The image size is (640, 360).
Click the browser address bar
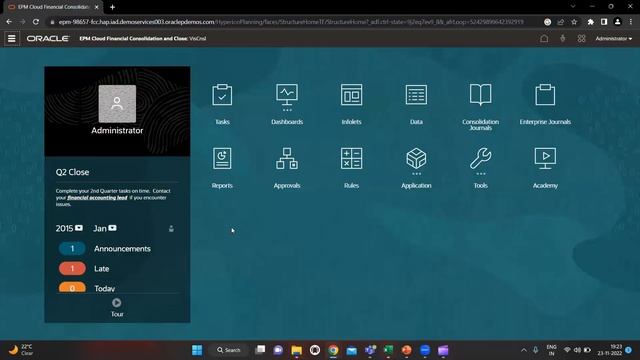(291, 22)
